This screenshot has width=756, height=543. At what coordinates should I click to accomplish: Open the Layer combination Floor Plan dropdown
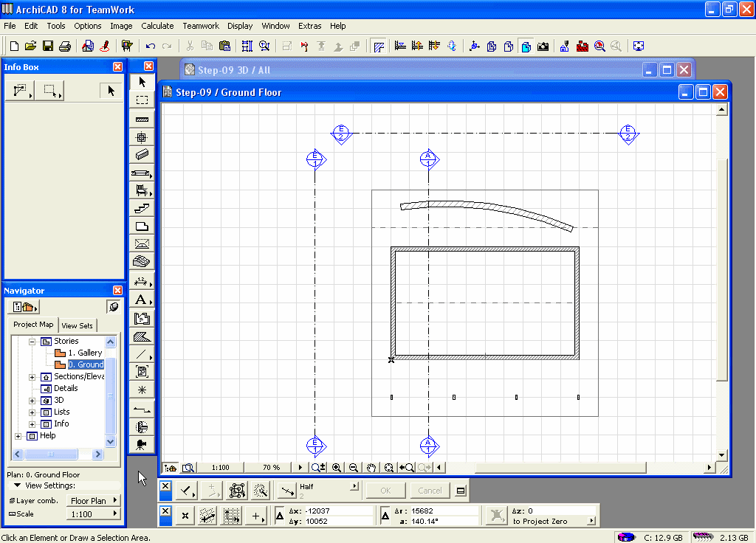click(93, 501)
